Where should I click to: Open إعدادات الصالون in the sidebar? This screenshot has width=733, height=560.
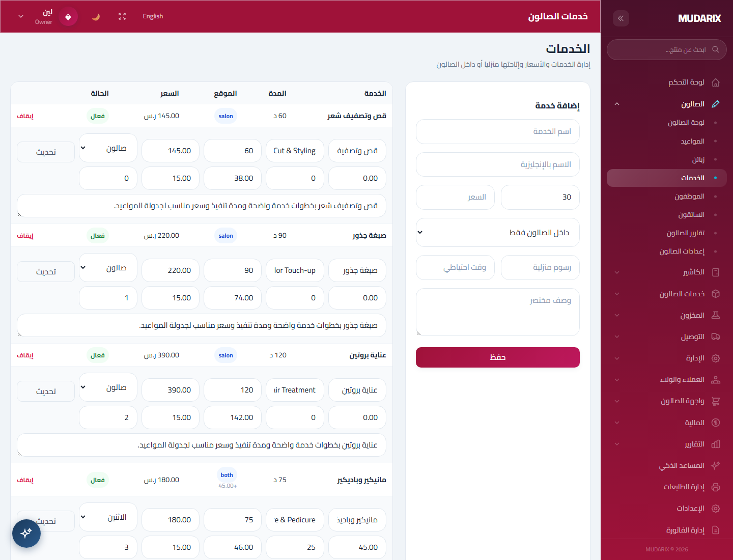pos(682,251)
